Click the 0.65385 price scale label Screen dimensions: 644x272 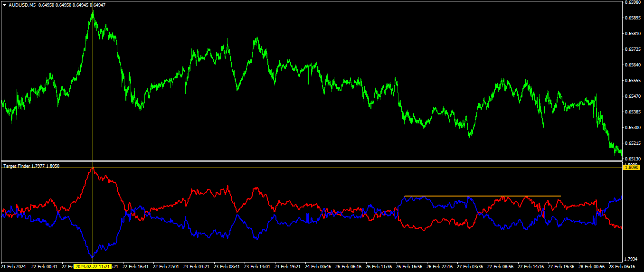(x=633, y=112)
